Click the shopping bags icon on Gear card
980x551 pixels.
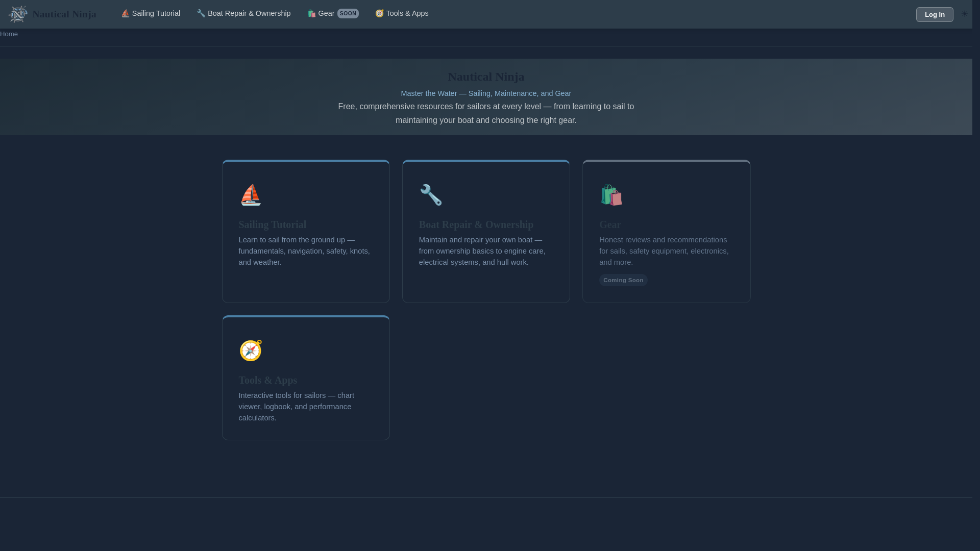[x=611, y=195]
